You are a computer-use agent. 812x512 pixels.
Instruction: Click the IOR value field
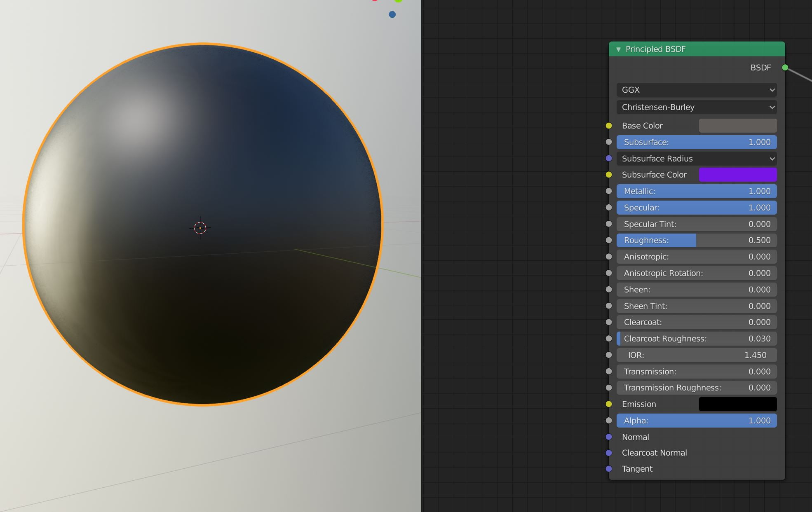click(x=696, y=355)
